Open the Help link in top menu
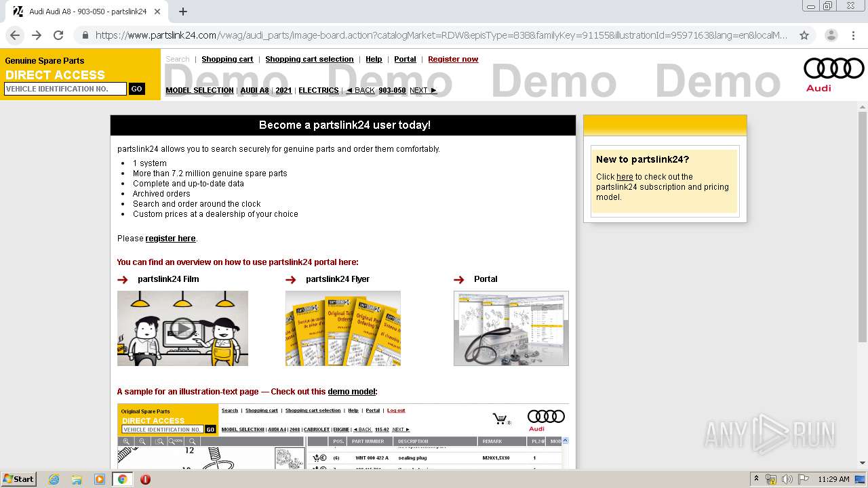Viewport: 868px width, 488px height. [x=374, y=59]
